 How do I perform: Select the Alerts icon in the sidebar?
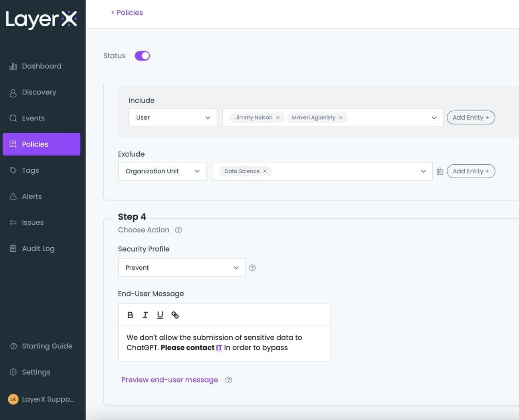click(13, 196)
